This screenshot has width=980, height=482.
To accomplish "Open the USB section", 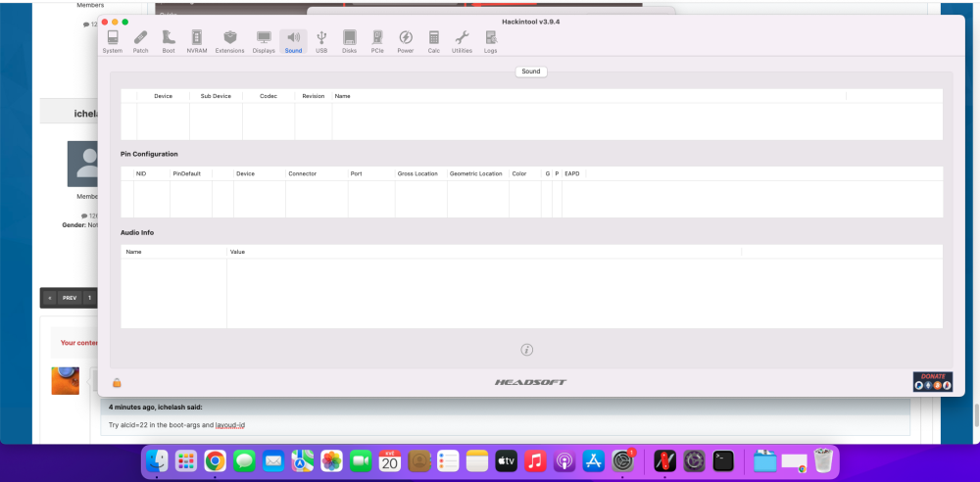I will coord(321,41).
